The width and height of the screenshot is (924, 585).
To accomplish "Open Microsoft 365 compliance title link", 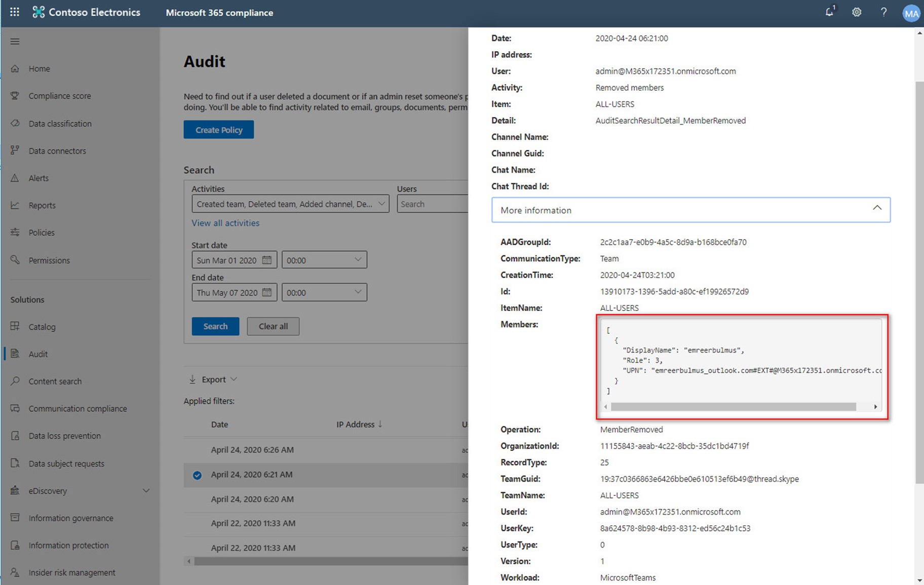I will pyautogui.click(x=219, y=13).
